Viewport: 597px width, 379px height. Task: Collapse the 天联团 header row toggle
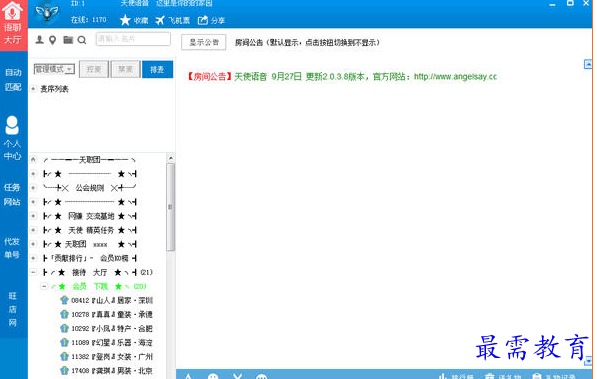click(34, 159)
